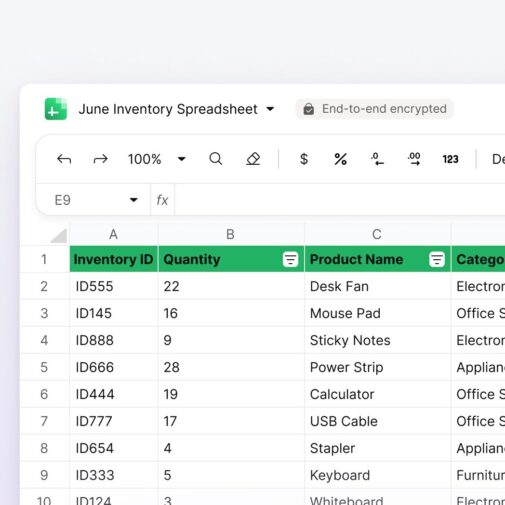
Task: Apply currency dollar format
Action: click(x=304, y=159)
